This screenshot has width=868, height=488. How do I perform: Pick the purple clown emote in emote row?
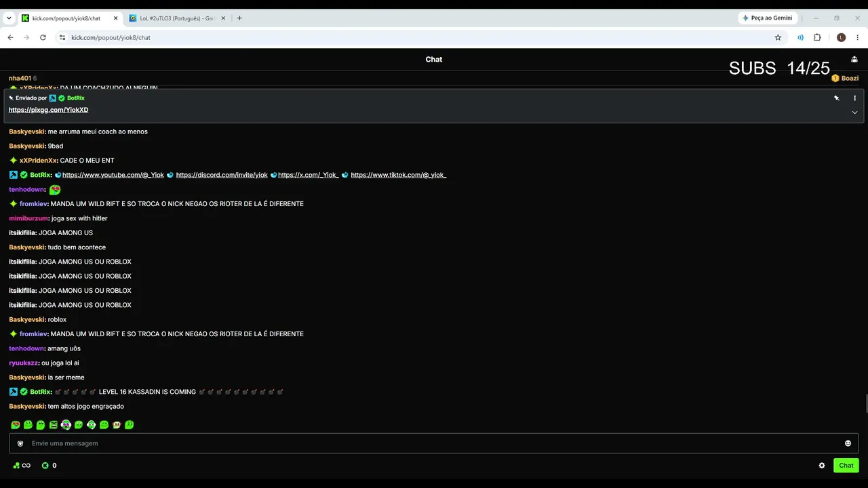pos(66,425)
